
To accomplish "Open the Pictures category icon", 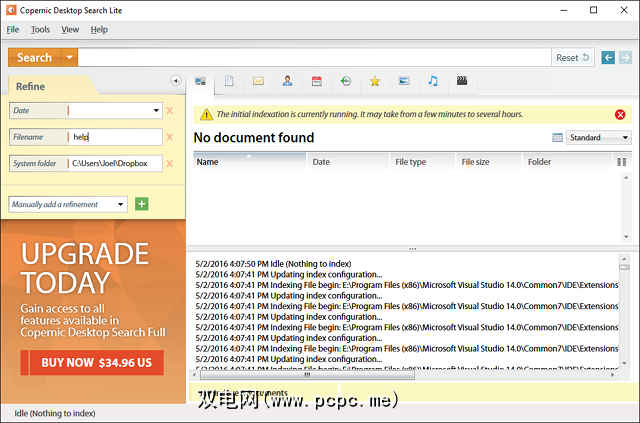I will (x=404, y=81).
